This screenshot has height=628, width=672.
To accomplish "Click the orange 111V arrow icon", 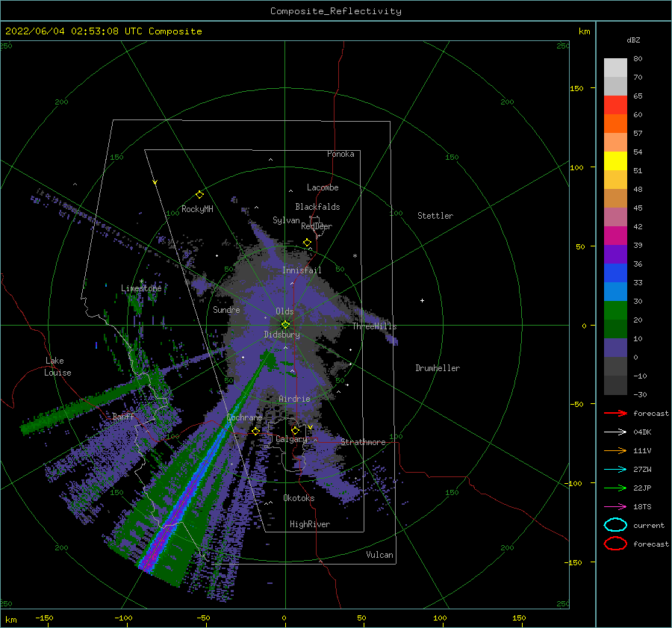I will tap(615, 450).
